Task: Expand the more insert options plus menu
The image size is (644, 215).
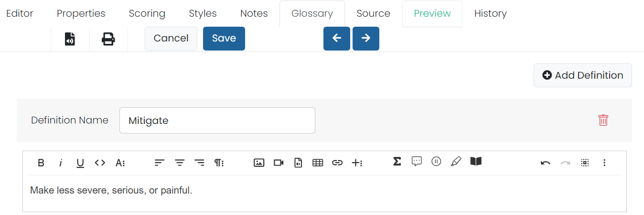Action: [x=357, y=163]
